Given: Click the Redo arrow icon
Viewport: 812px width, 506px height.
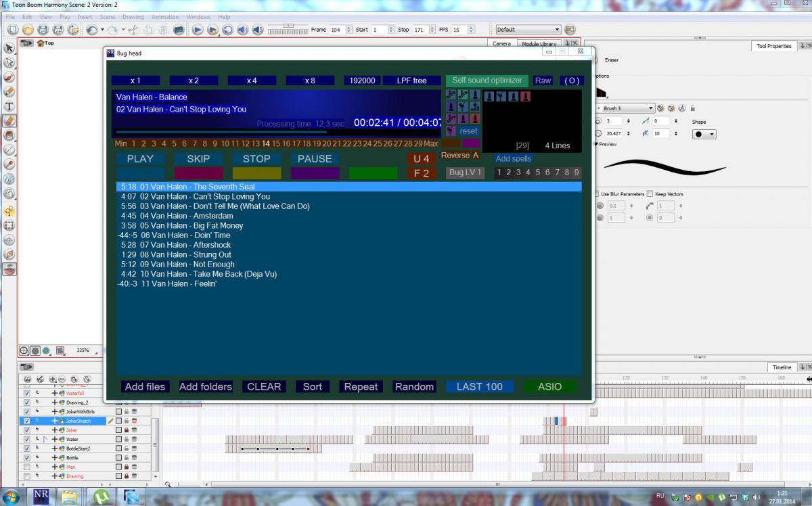Looking at the screenshot, I should point(113,30).
